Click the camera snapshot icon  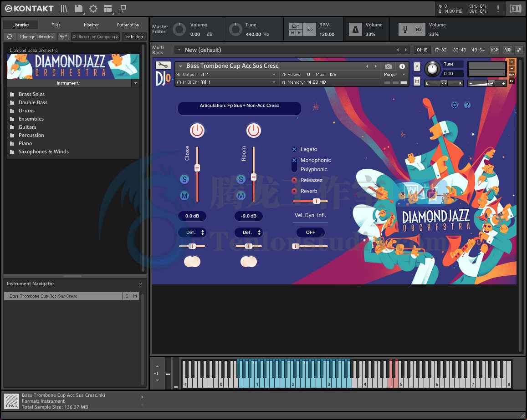(388, 66)
